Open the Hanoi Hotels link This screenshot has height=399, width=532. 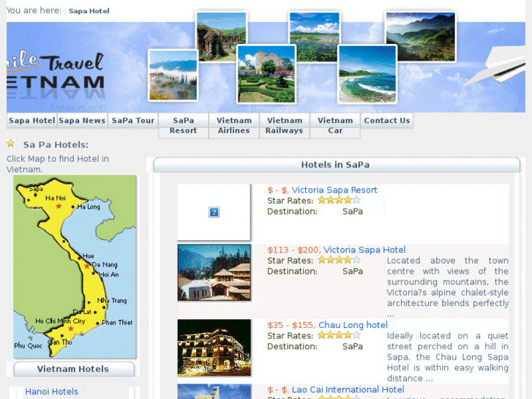[51, 392]
